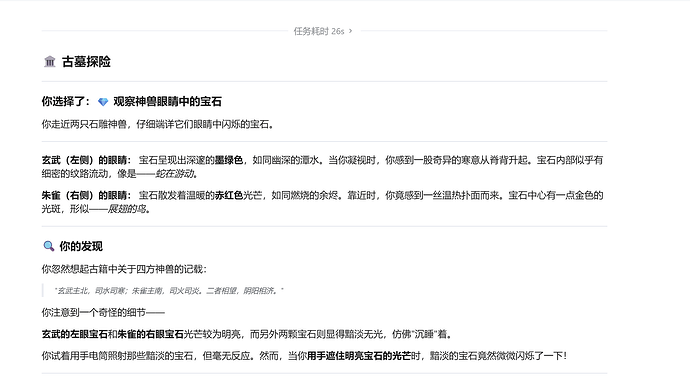The image size is (690, 382).
Task: Click the blue diamond gem icon
Action: [103, 102]
